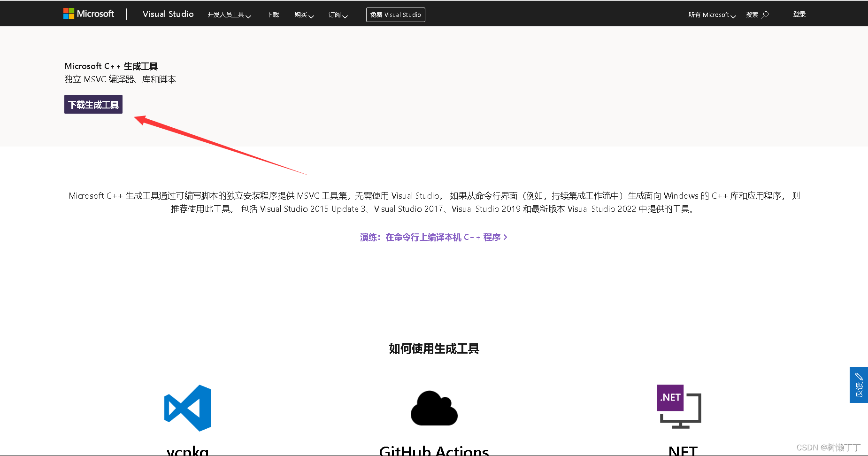The width and height of the screenshot is (868, 456).
Task: Click the 登录 sign-in link
Action: coord(799,14)
